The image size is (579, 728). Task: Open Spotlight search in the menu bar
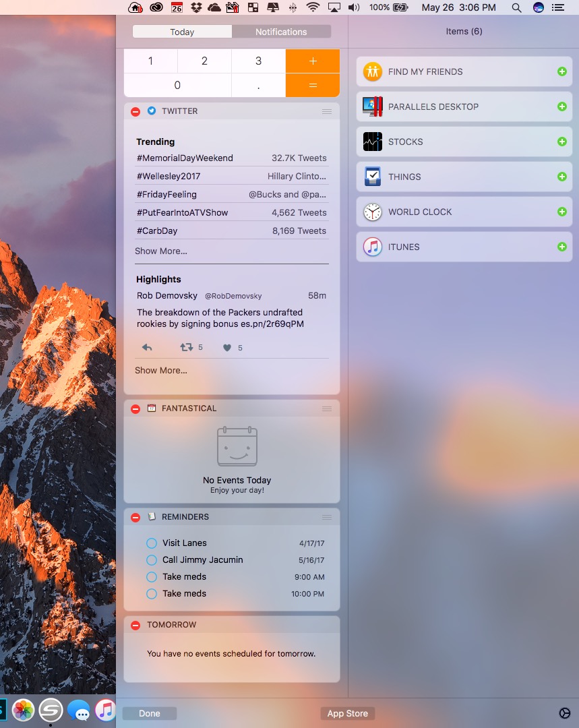[x=516, y=7]
